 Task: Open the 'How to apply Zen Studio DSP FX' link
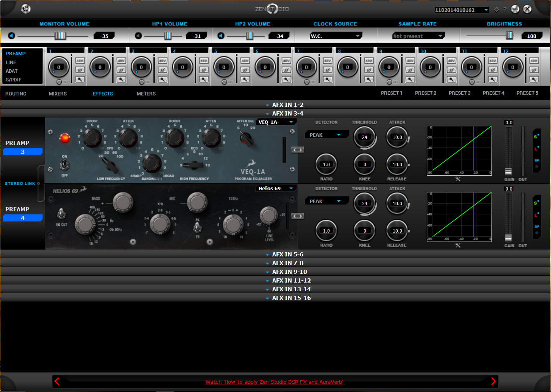coord(274,382)
